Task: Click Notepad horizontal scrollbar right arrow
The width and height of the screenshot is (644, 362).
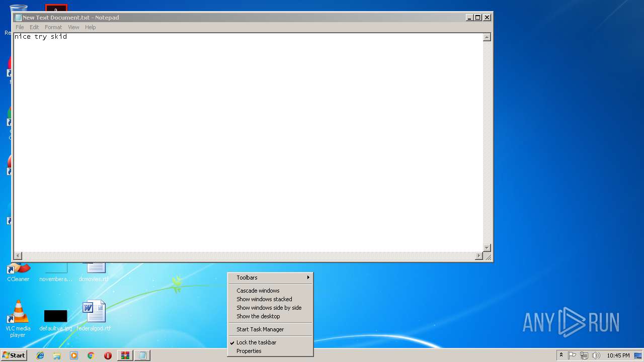Action: (x=479, y=256)
